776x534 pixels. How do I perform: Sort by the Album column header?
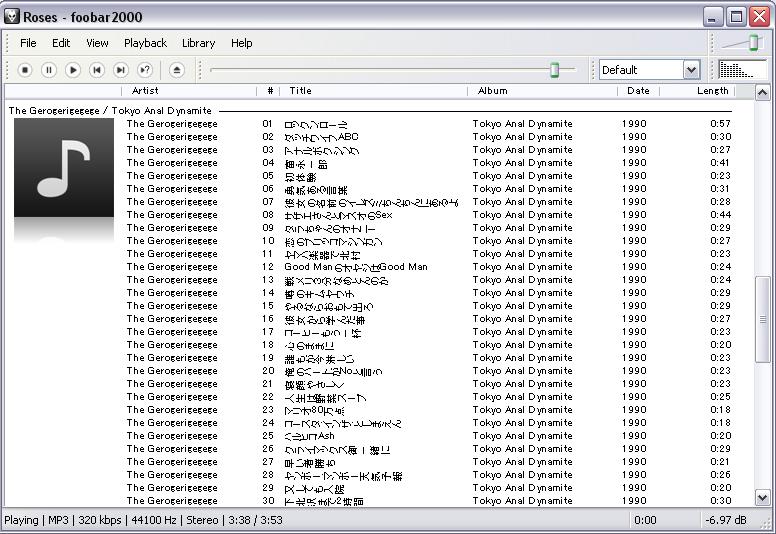click(x=492, y=91)
